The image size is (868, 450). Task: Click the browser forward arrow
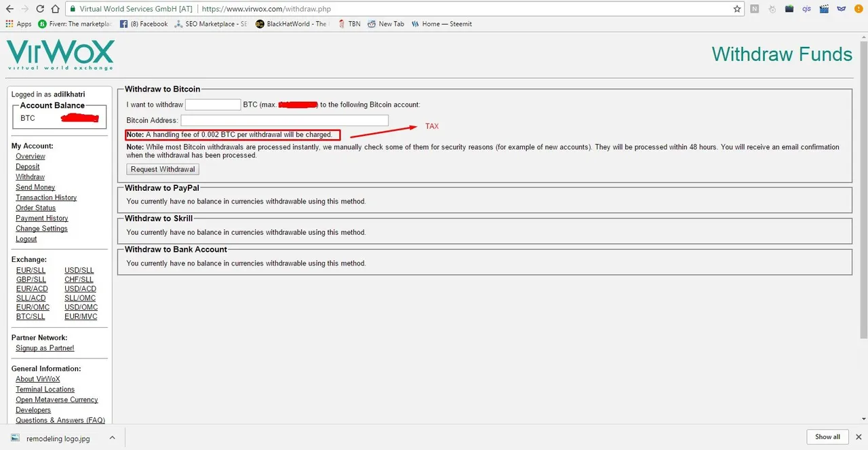[24, 9]
